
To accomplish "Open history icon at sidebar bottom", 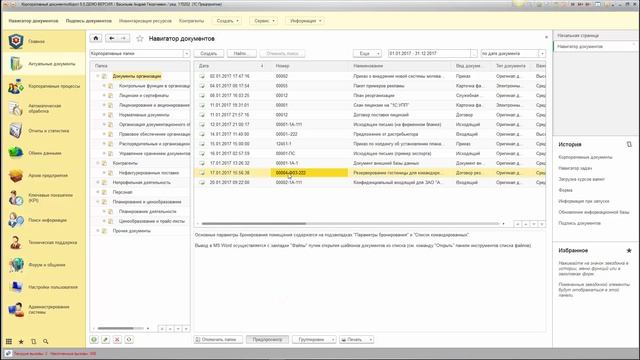I will pyautogui.click(x=33, y=341).
